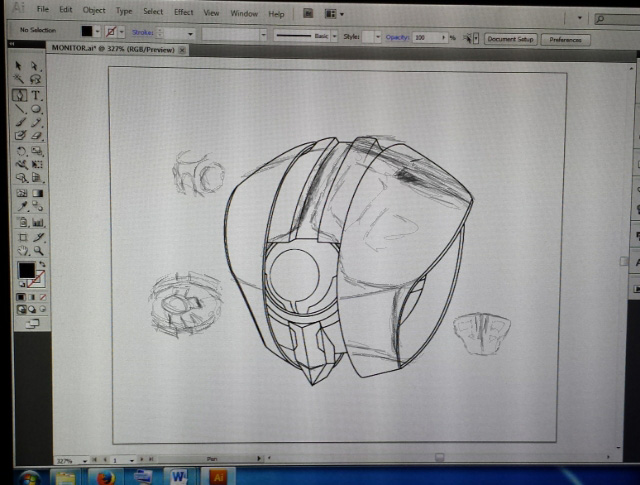Image resolution: width=640 pixels, height=485 pixels.
Task: Set paint mode to None
Action: click(42, 297)
